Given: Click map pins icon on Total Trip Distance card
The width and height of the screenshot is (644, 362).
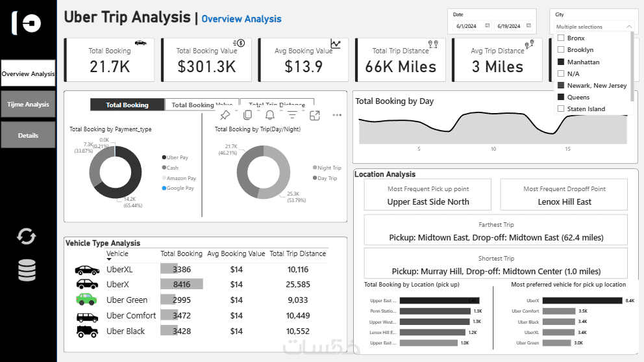Looking at the screenshot, I should 433,44.
